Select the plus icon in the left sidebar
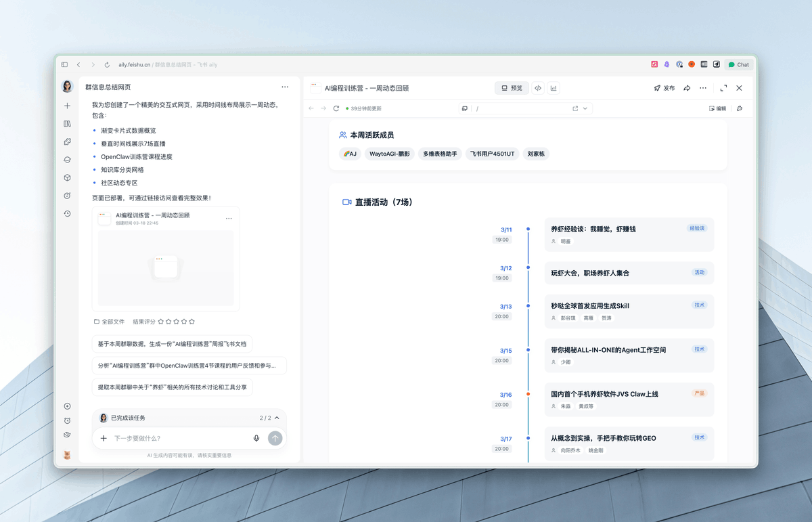This screenshot has width=812, height=522. pos(67,106)
